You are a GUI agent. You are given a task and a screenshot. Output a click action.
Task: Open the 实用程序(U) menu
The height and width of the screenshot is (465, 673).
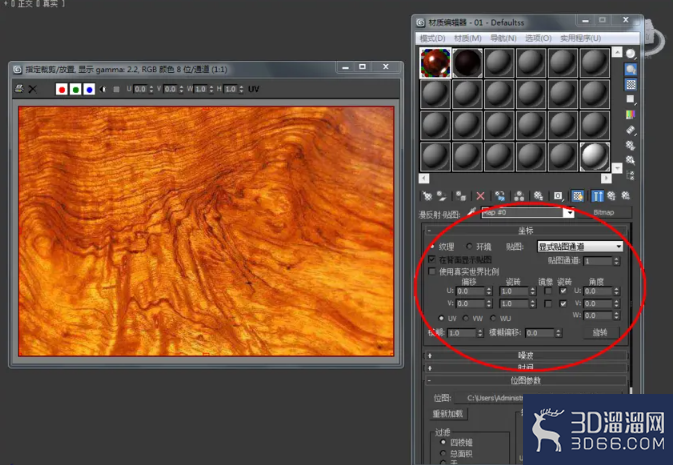(x=580, y=38)
